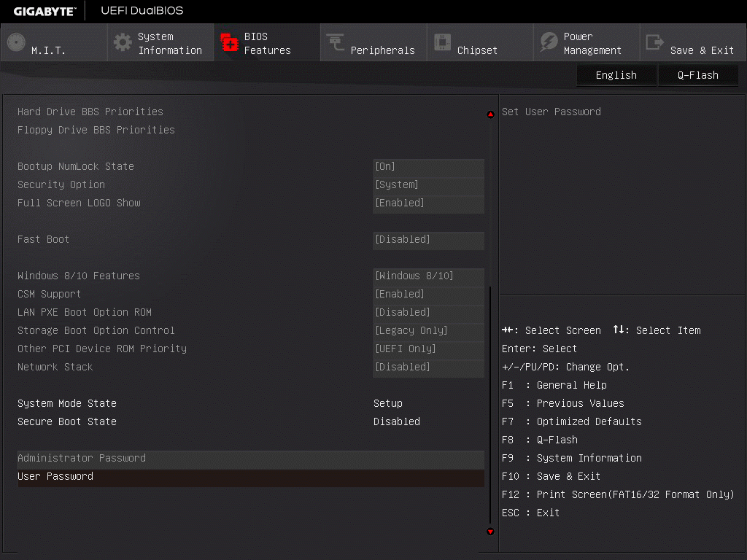Viewport: 747px width, 560px height.
Task: Click the Enter: Select hint
Action: coord(539,349)
